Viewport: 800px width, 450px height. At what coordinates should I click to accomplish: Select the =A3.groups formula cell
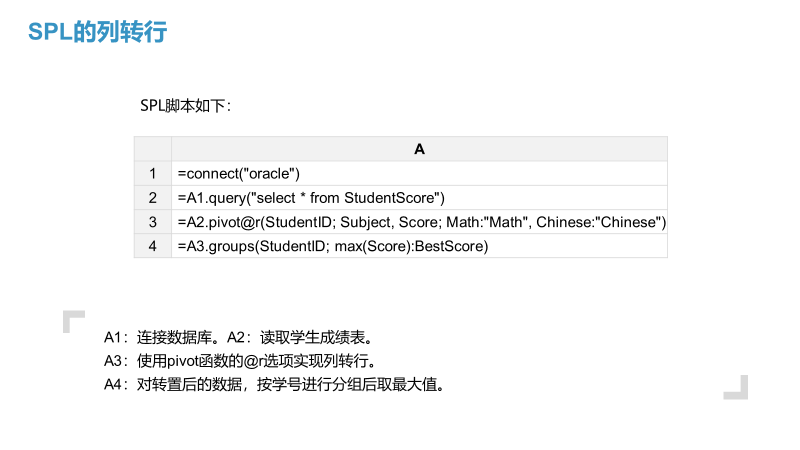coord(332,245)
